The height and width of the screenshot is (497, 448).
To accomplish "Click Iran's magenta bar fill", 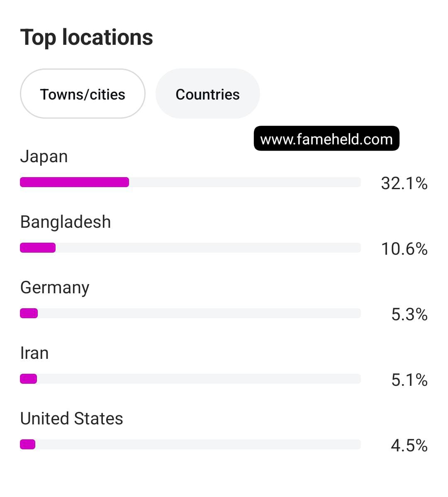I will 29,379.
